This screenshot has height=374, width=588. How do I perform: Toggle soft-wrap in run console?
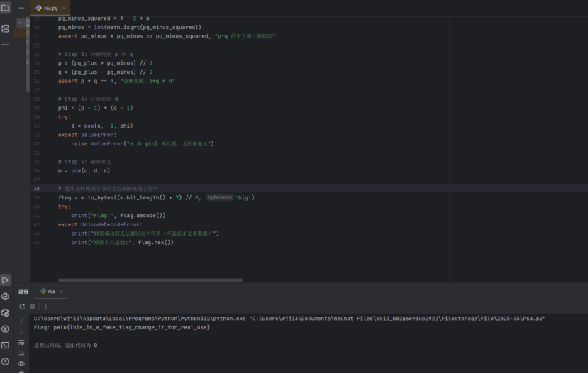[x=21, y=343]
